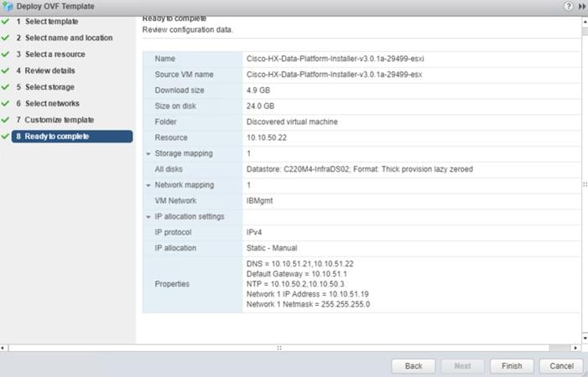This screenshot has width=588, height=377.
Task: Click the Name value ending in 29499-esxi
Action: tap(336, 59)
